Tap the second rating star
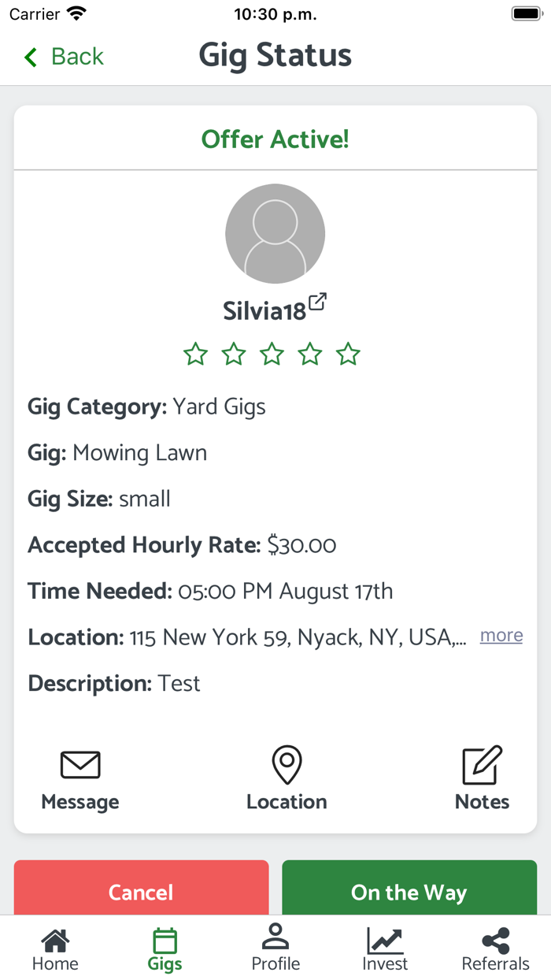 coord(234,355)
